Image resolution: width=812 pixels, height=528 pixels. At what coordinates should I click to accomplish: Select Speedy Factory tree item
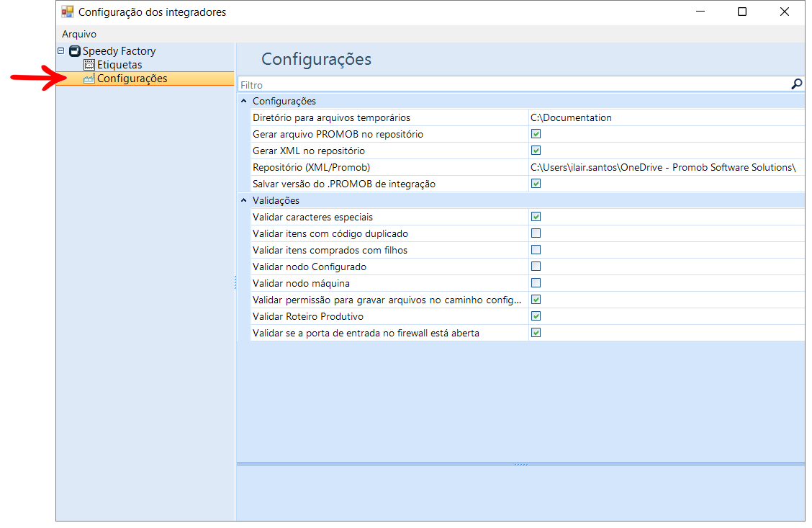pyautogui.click(x=119, y=50)
